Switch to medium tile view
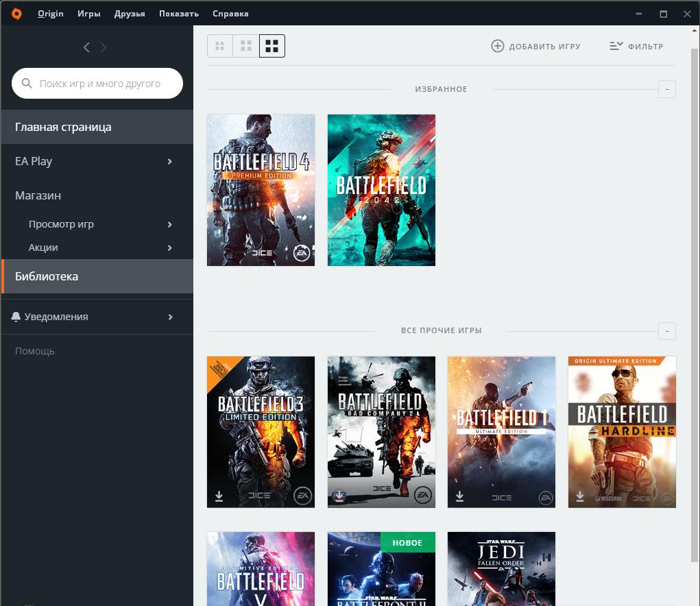This screenshot has height=606, width=700. pos(246,46)
